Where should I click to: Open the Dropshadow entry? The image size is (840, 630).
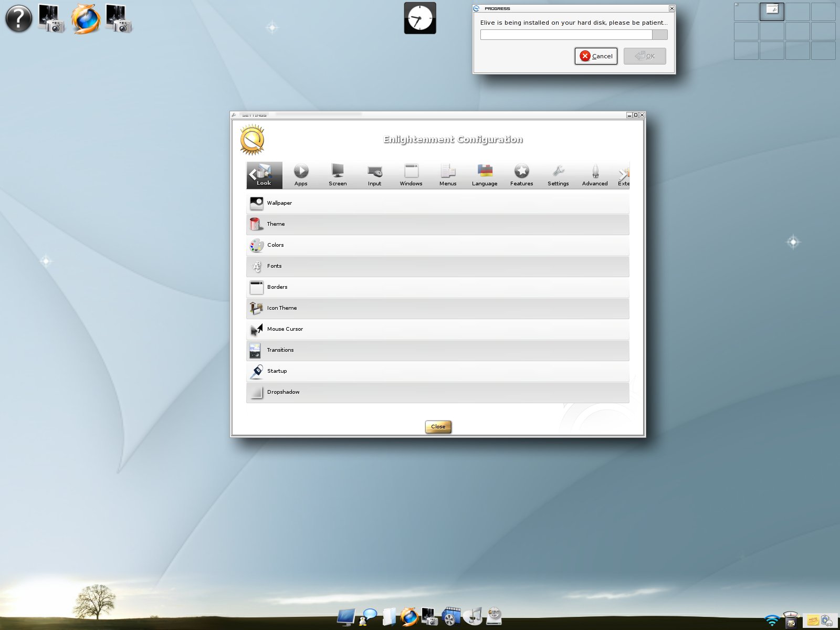point(437,392)
